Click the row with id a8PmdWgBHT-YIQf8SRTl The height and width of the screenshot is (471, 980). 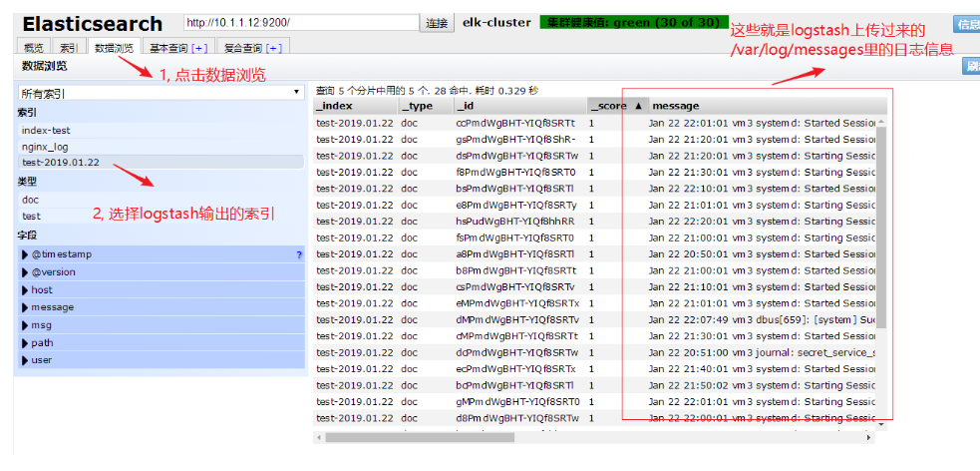click(x=595, y=253)
